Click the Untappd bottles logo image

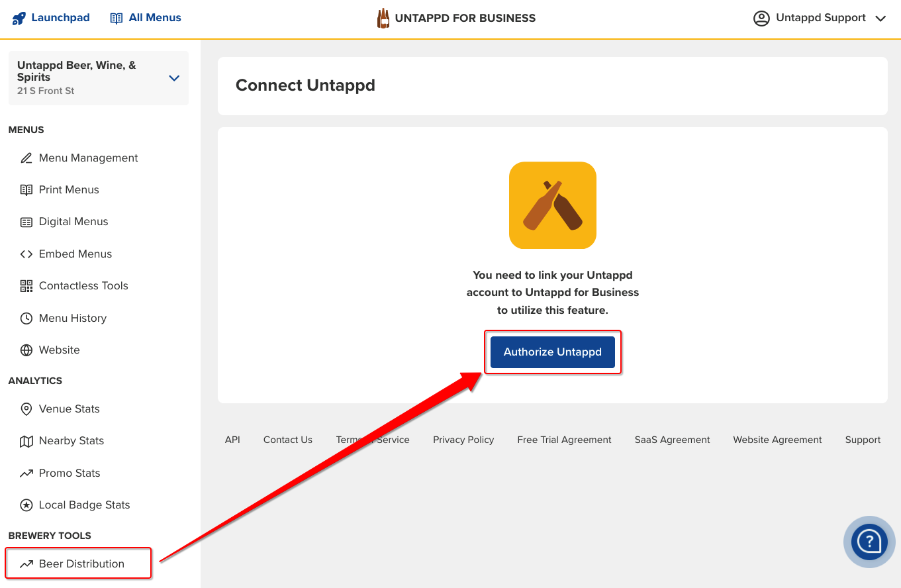pos(552,205)
